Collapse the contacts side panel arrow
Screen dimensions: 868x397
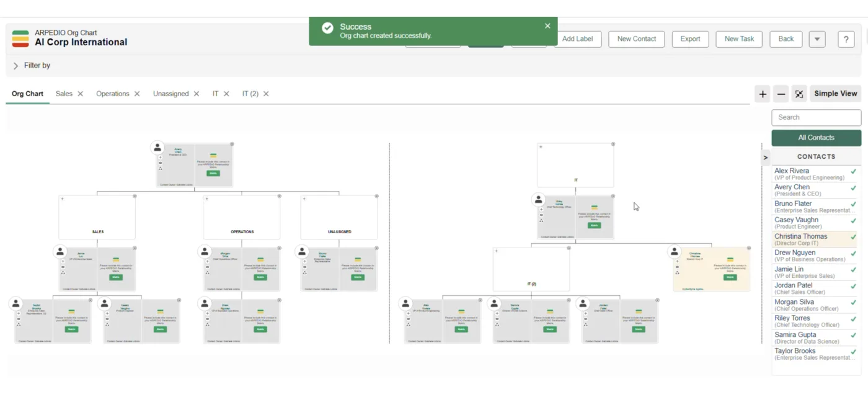765,158
